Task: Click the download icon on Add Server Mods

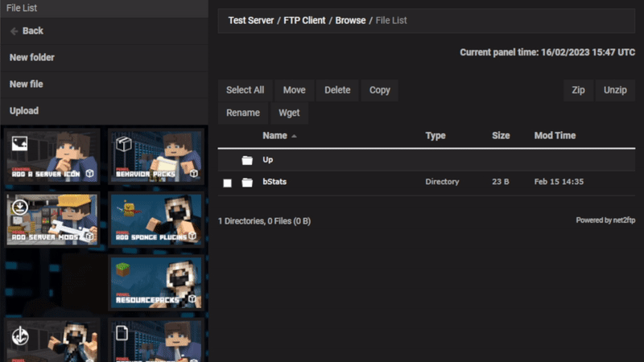Action: click(x=19, y=207)
